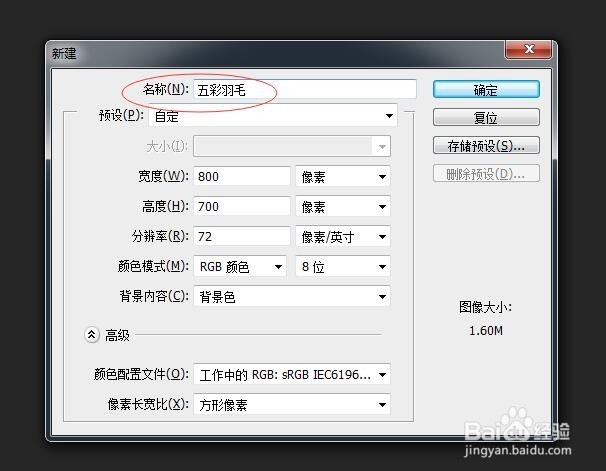
Task: Click the 宽度 width input field
Action: [x=242, y=176]
